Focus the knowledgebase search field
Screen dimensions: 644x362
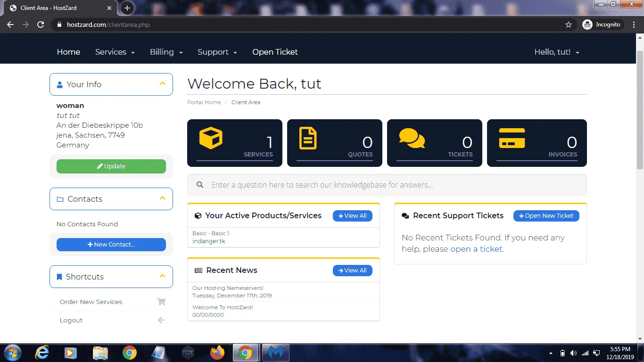387,185
